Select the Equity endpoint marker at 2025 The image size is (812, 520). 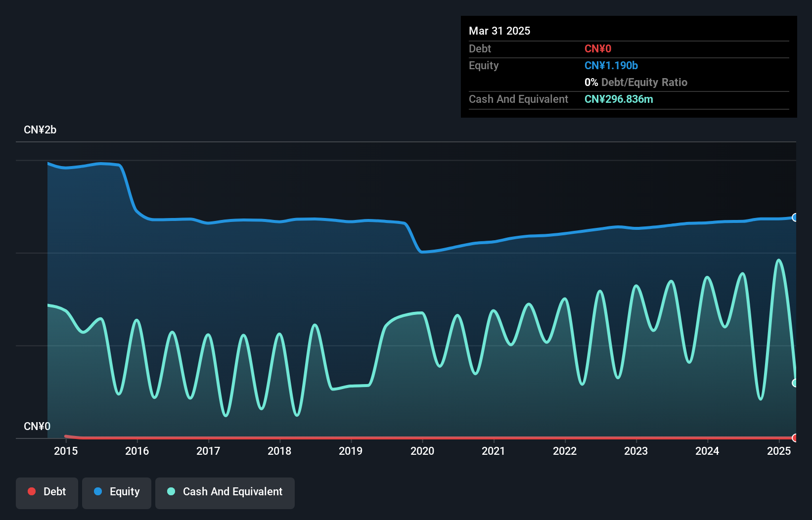click(795, 217)
